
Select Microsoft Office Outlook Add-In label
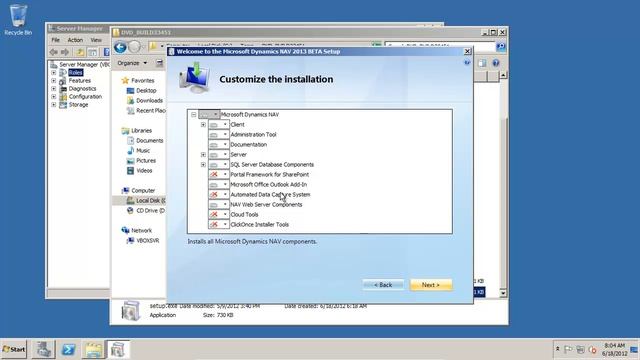[269, 184]
